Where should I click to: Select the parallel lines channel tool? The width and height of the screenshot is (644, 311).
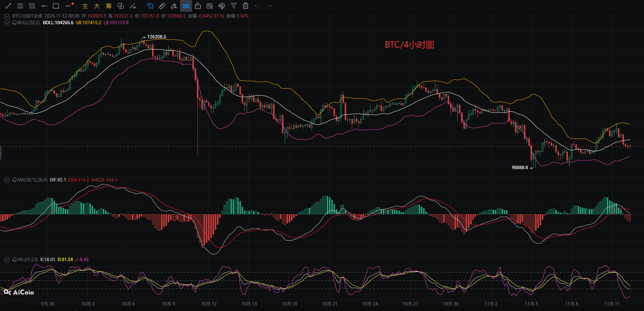coord(20,6)
